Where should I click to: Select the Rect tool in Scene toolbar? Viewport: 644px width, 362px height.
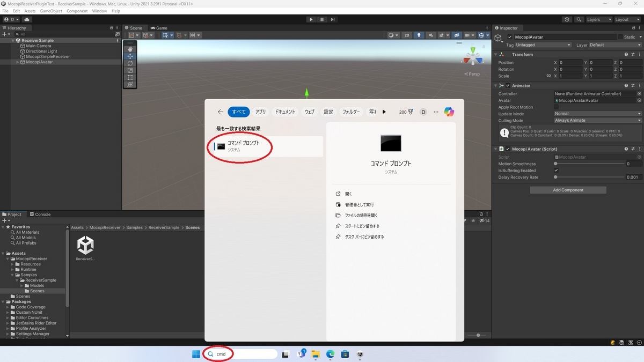click(130, 77)
